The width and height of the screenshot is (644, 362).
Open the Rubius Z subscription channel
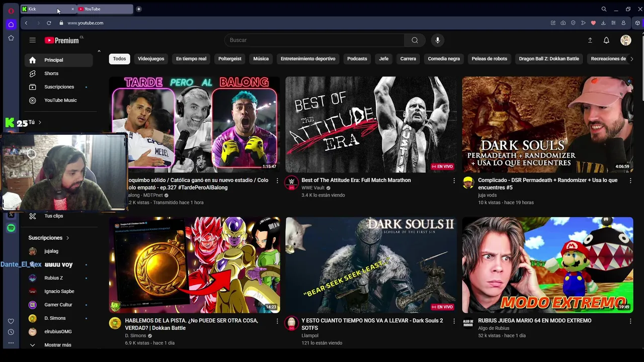[58, 278]
